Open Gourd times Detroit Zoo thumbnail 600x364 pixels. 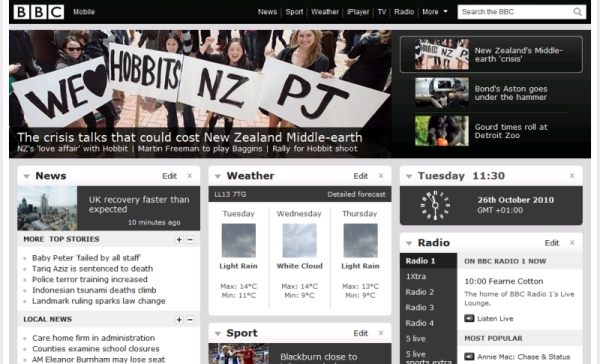442,131
